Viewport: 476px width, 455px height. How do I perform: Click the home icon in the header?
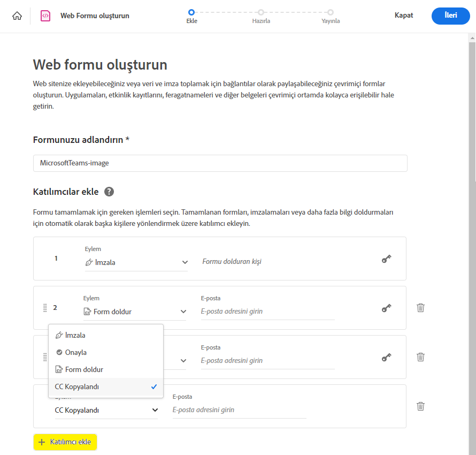coord(17,16)
